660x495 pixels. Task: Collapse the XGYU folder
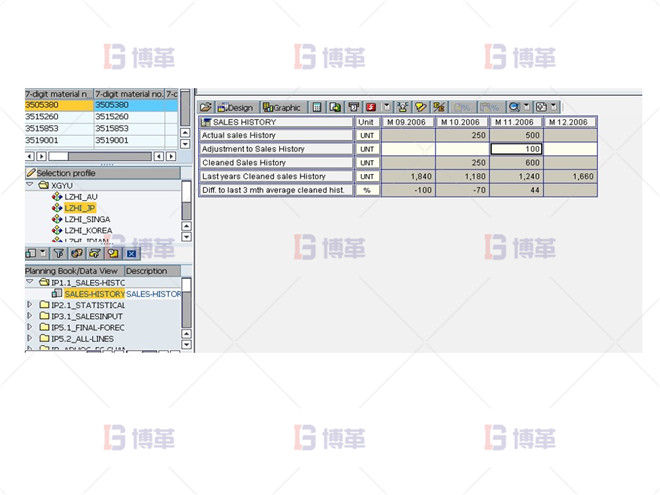pyautogui.click(x=30, y=185)
